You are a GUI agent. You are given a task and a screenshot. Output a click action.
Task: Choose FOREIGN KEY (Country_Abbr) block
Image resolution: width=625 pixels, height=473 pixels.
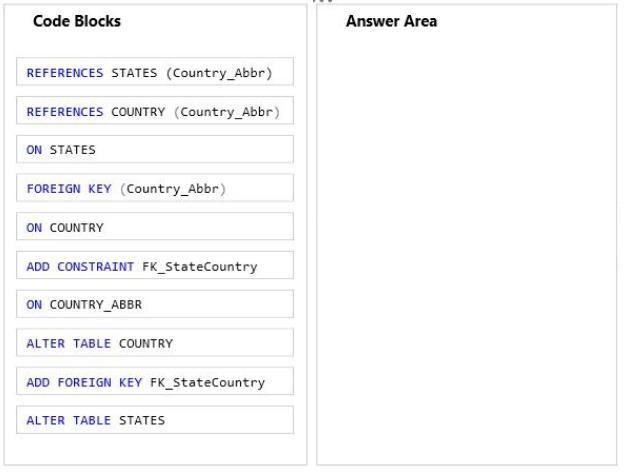(155, 188)
